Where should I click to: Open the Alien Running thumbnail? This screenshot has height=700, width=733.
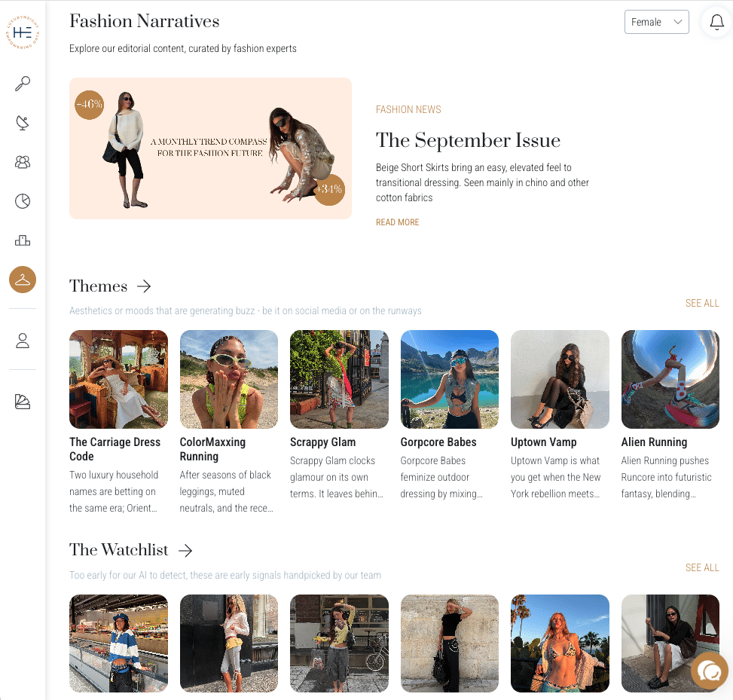tap(670, 379)
